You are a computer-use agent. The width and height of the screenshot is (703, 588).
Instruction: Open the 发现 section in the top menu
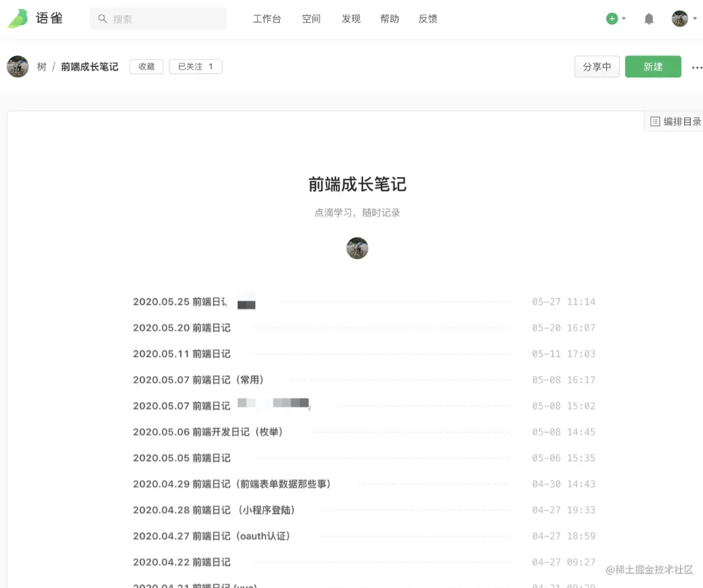coord(350,19)
